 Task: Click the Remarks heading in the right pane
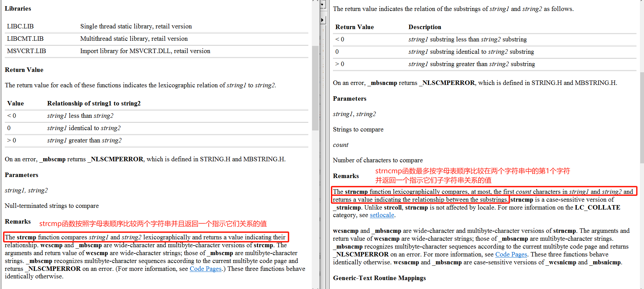[x=346, y=176]
